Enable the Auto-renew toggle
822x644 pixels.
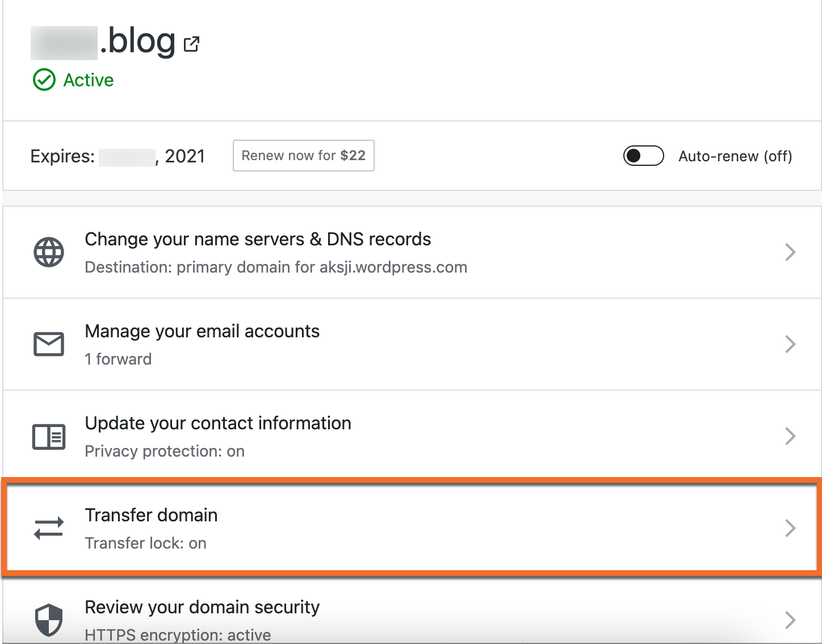[x=643, y=156]
